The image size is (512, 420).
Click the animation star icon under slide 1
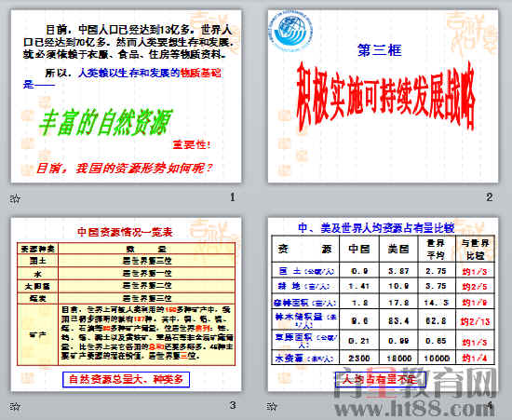pyautogui.click(x=15, y=197)
